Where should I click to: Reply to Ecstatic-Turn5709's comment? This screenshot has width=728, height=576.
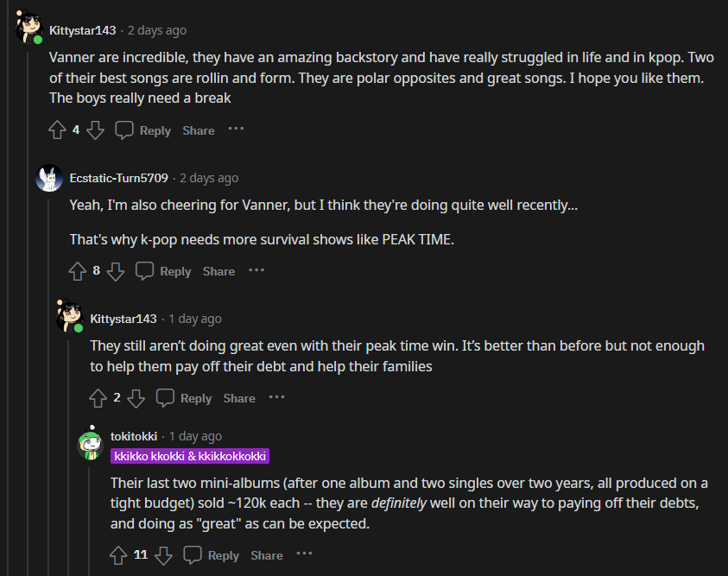[164, 271]
